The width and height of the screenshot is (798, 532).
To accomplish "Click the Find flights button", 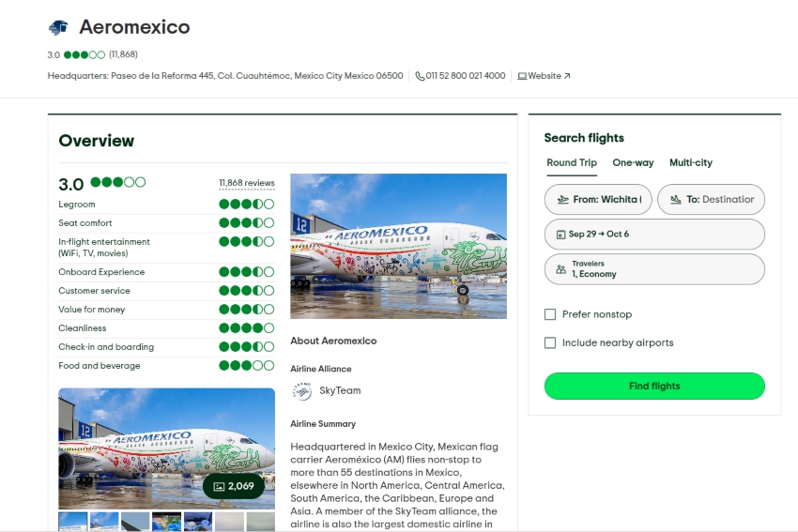I will click(x=654, y=386).
